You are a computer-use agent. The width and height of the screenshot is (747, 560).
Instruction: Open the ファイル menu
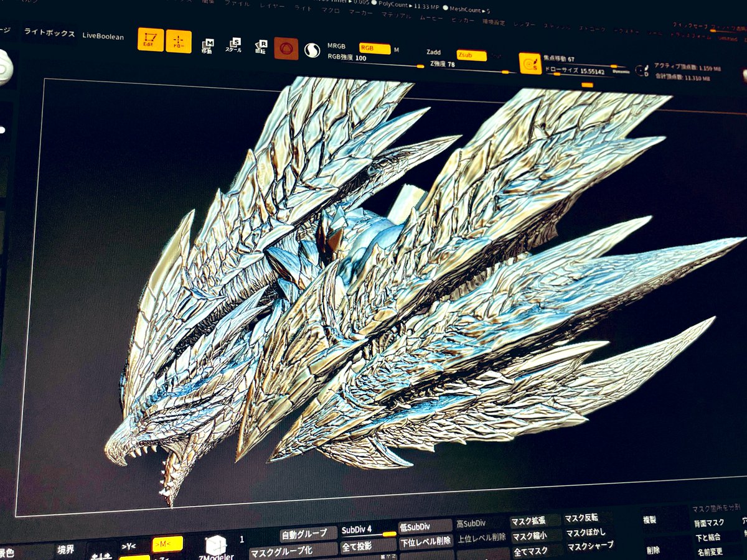point(237,4)
